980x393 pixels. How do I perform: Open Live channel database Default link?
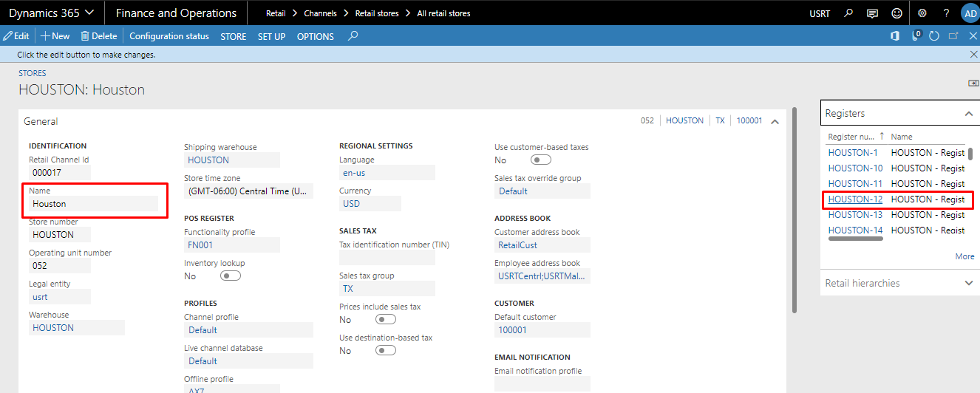(203, 361)
